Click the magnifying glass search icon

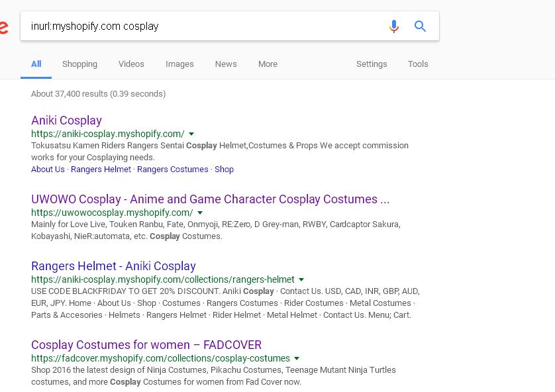click(x=420, y=25)
